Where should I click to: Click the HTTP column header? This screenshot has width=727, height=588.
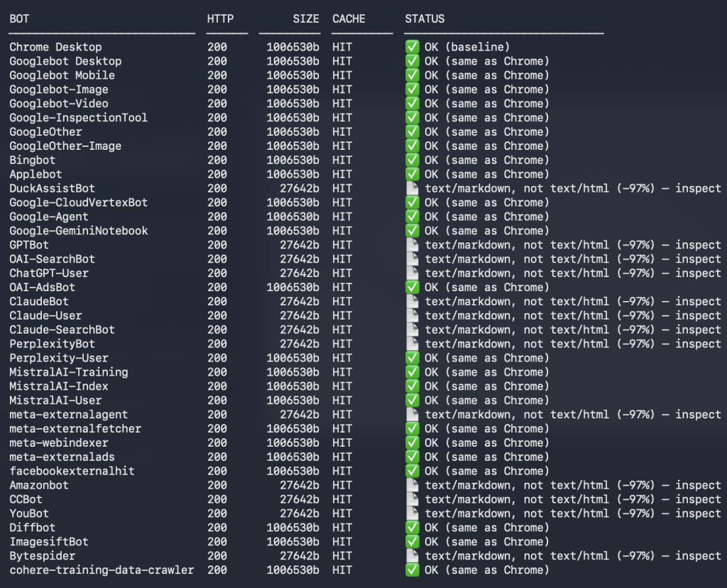coord(220,19)
